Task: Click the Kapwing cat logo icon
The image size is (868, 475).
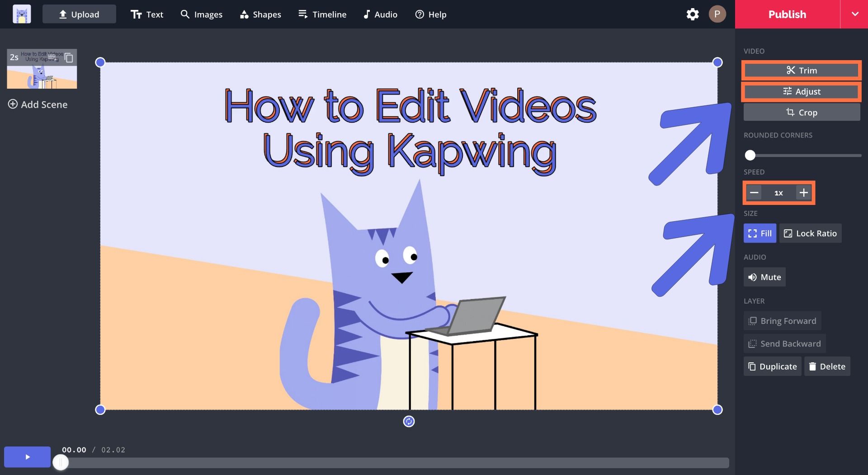Action: pyautogui.click(x=22, y=14)
